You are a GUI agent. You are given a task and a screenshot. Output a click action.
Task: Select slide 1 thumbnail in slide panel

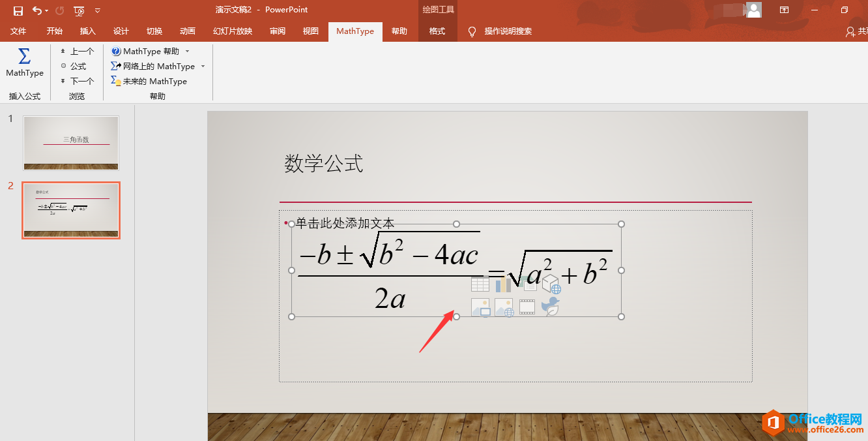pos(70,142)
